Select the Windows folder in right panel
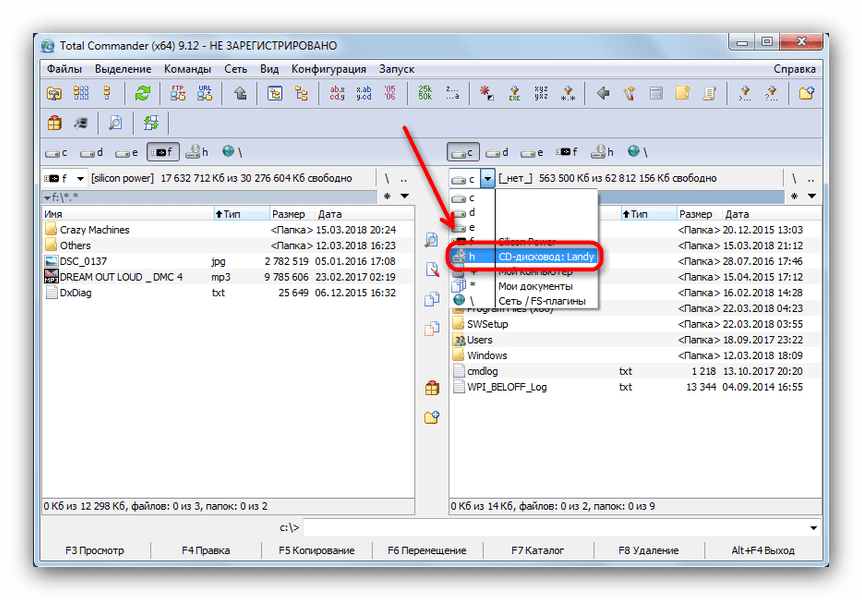 point(636,356)
